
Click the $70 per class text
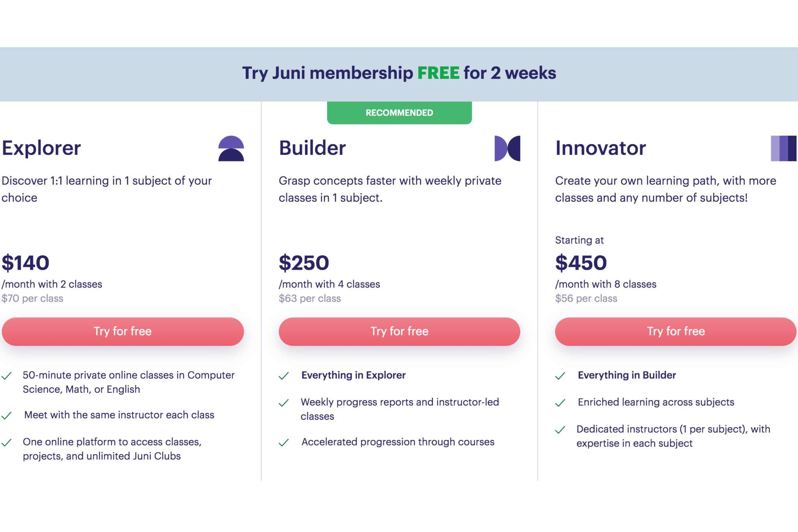32,298
